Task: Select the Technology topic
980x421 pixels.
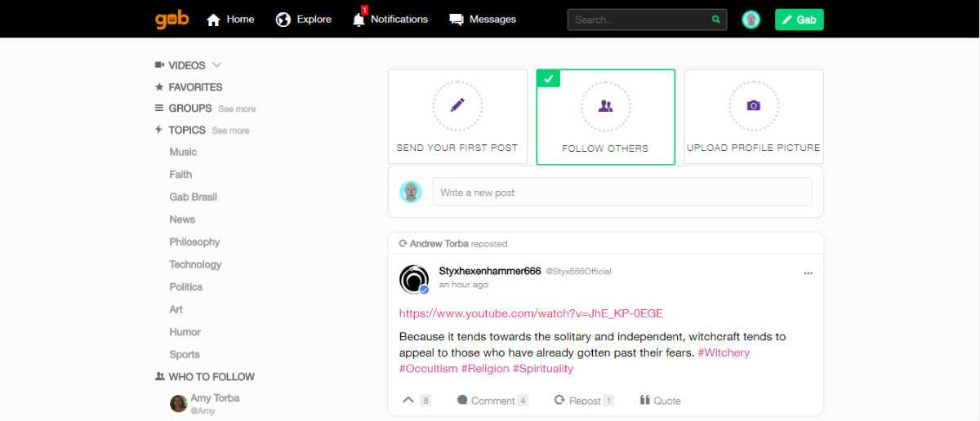Action: pos(195,264)
